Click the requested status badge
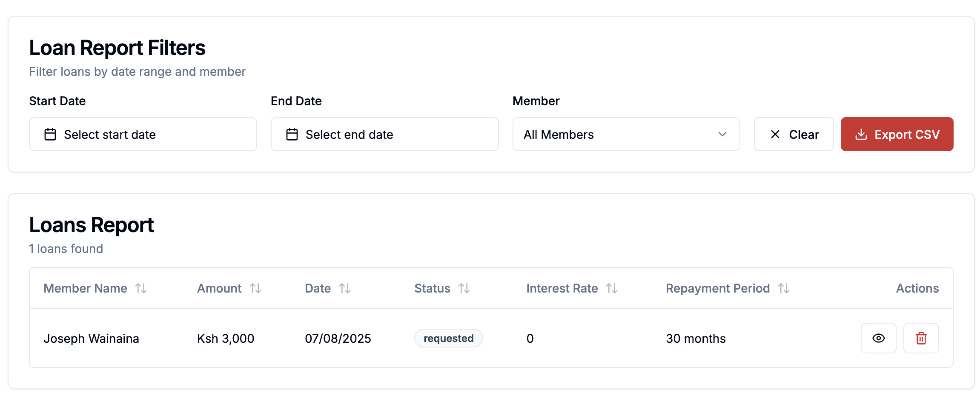Viewport: 980px width, 402px height. pyautogui.click(x=448, y=339)
